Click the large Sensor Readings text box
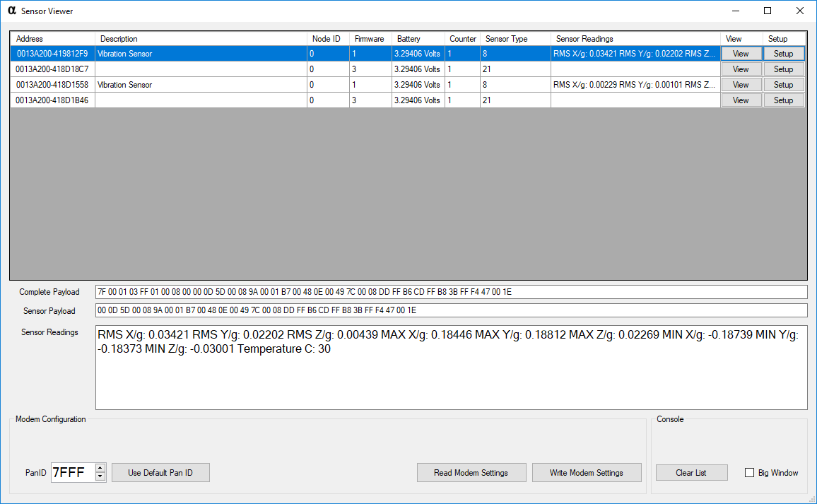This screenshot has height=504, width=817. [451, 368]
